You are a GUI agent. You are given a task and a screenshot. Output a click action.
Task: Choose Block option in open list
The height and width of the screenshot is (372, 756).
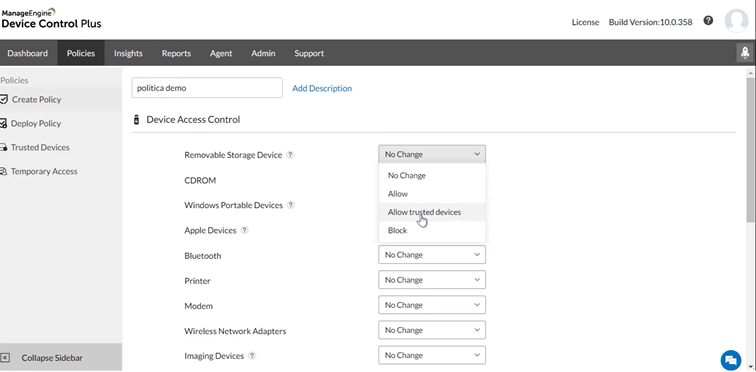pyautogui.click(x=432, y=230)
